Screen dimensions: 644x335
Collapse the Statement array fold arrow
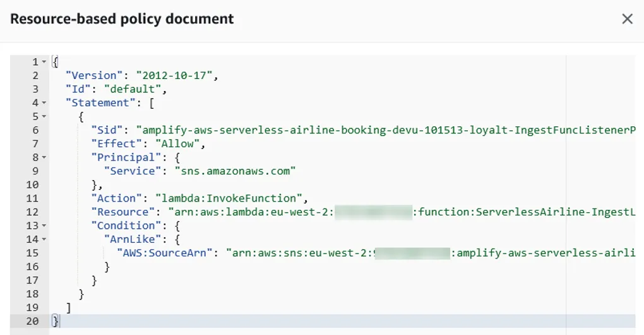44,103
